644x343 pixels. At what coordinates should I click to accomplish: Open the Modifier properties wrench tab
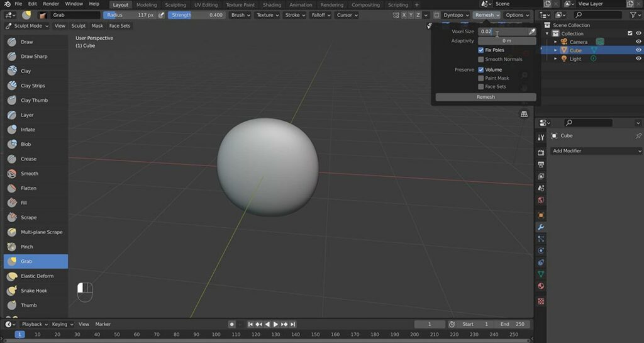(x=541, y=227)
